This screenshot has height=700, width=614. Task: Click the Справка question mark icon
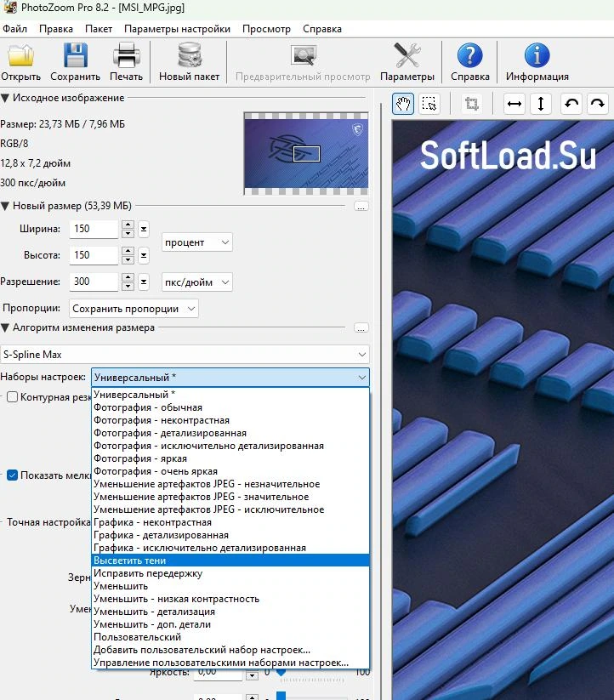click(470, 55)
